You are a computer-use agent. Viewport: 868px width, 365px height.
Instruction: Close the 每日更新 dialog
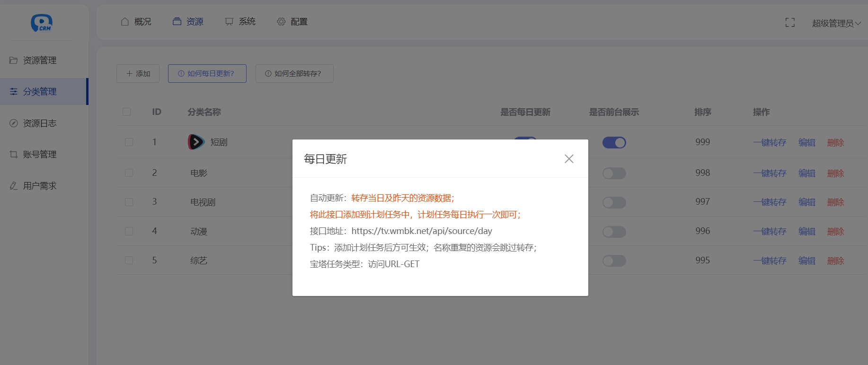[569, 159]
